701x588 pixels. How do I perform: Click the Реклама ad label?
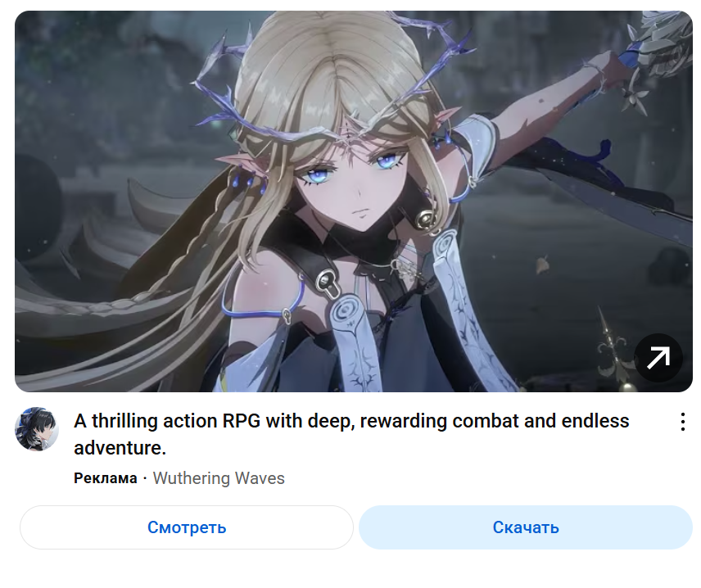(106, 478)
